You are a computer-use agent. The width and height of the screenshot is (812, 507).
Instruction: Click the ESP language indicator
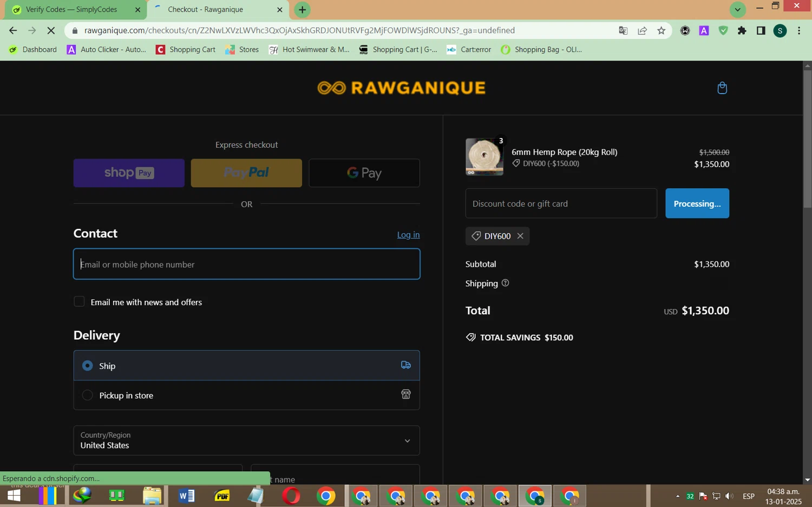point(749,496)
